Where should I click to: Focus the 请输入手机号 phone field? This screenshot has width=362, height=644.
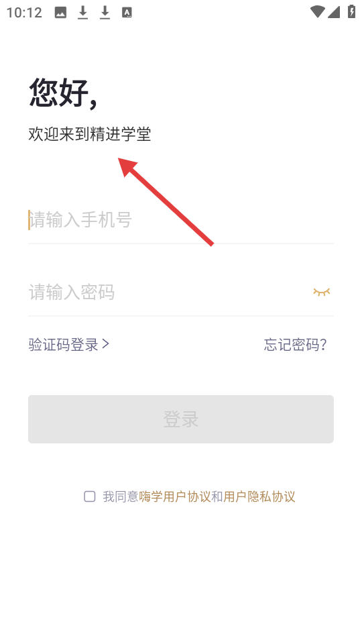[x=181, y=220]
